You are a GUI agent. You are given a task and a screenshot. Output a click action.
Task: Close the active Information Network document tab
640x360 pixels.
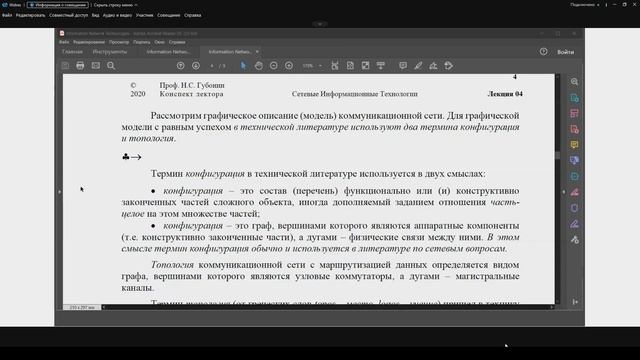(x=257, y=52)
